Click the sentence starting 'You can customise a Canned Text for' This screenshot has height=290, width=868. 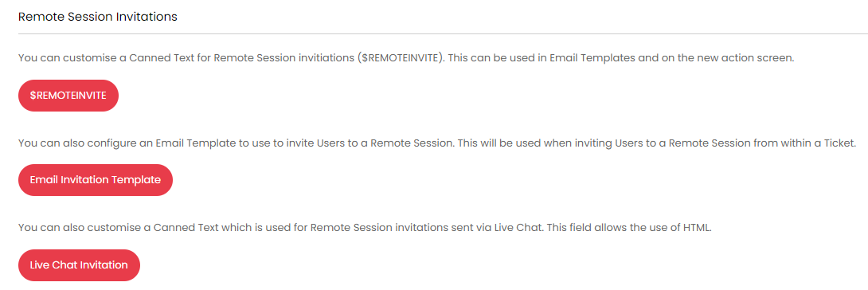coord(232,58)
